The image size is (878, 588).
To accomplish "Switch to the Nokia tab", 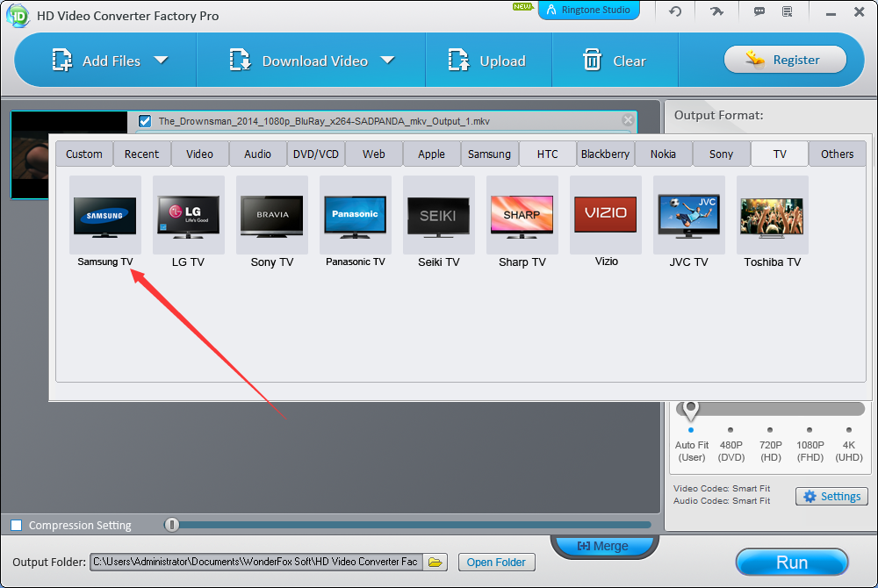I will tap(663, 154).
